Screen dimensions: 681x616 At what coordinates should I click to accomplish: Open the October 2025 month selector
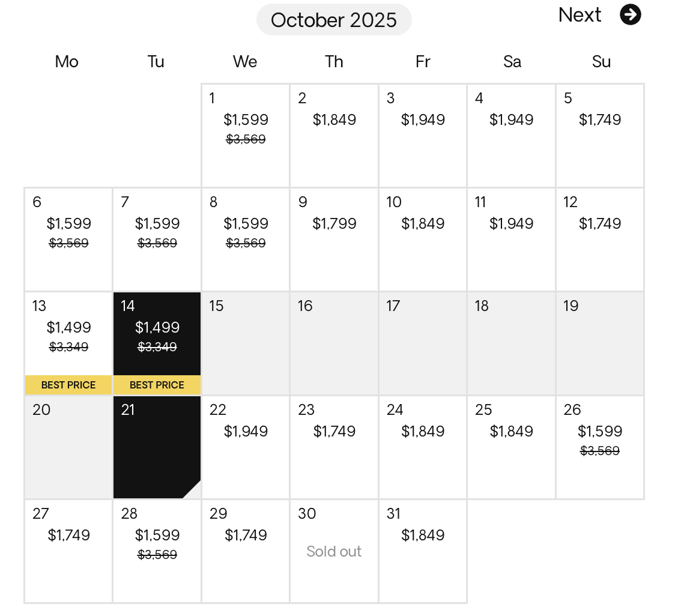[x=333, y=20]
